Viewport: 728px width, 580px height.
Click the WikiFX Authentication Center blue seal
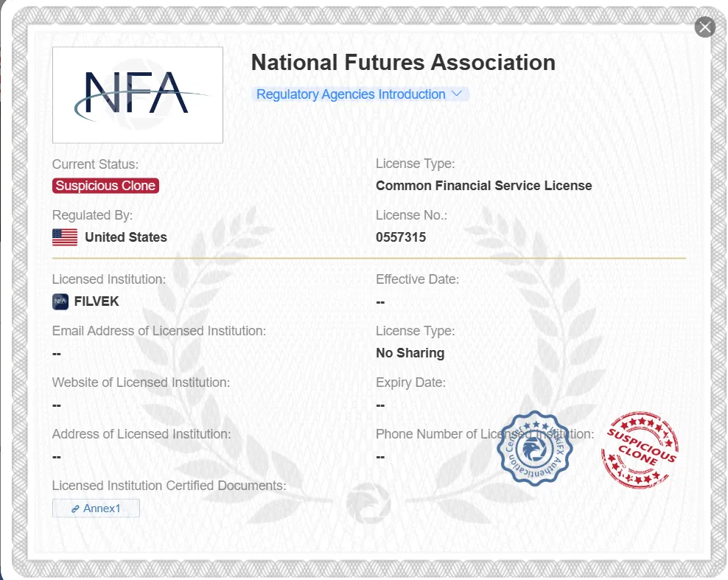534,449
